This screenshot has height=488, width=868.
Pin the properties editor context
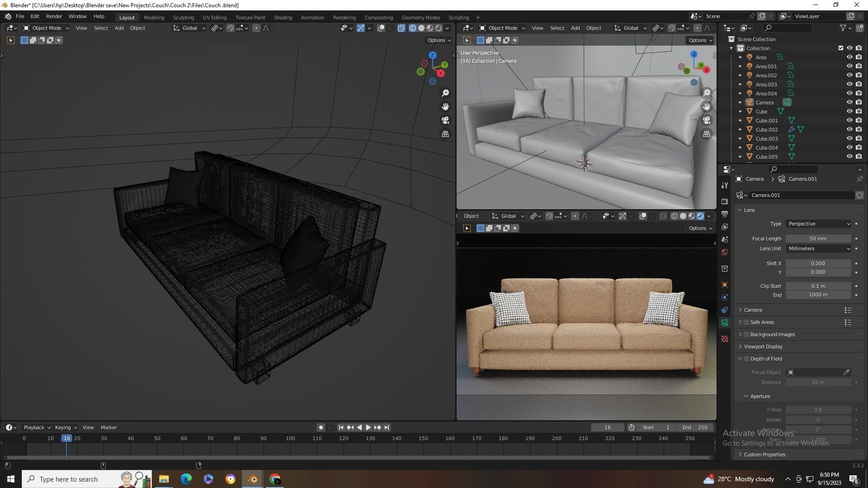[x=859, y=179]
